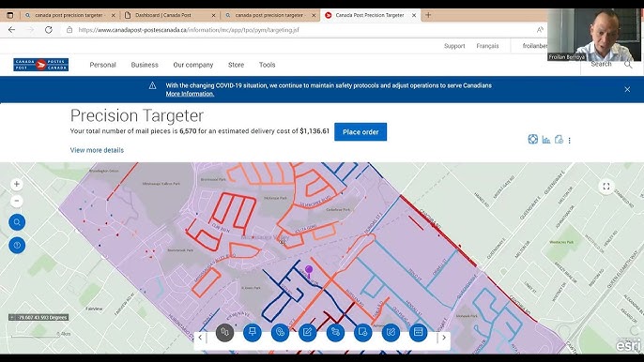Click the pushpin tool in map toolbar

coord(253,332)
